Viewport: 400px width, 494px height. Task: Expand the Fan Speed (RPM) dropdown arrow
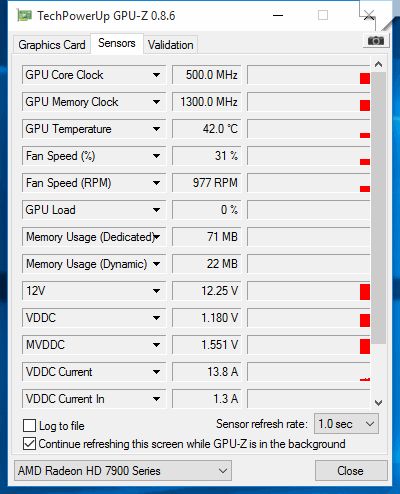156,183
